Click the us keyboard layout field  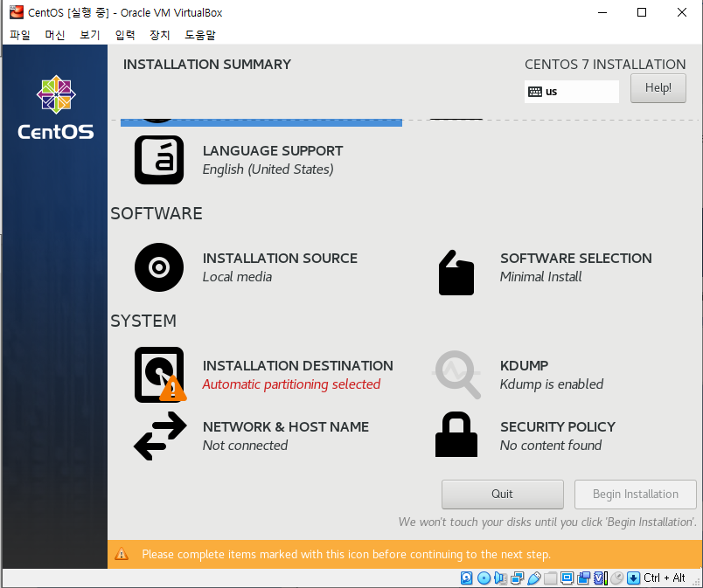[572, 92]
